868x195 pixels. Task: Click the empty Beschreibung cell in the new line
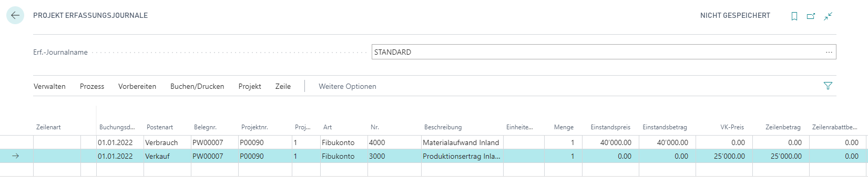(x=462, y=170)
